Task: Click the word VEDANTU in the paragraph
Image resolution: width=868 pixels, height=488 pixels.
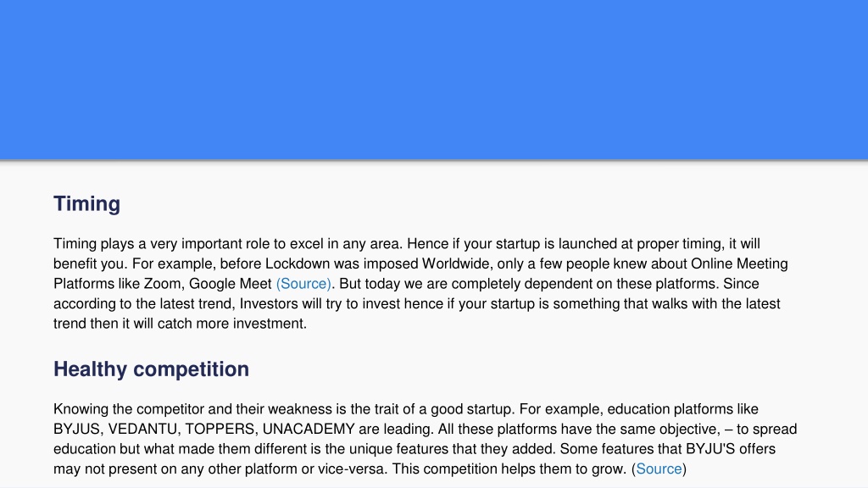Action: (x=142, y=430)
